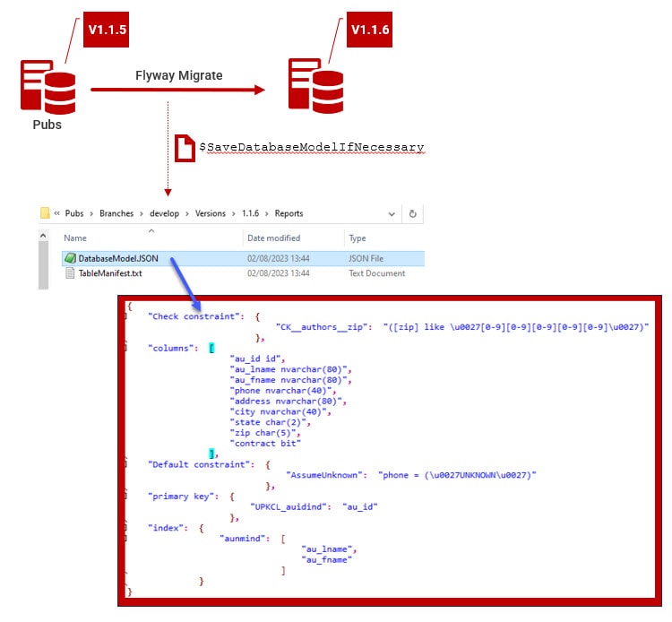Click the Flyway Migrate label
Screen dimensions: 672x622
click(178, 75)
